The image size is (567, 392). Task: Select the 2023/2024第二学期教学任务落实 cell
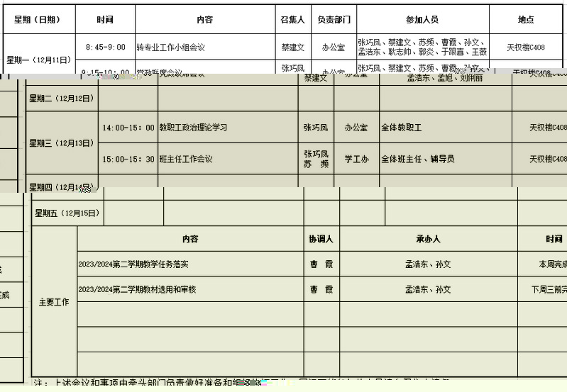(190, 264)
